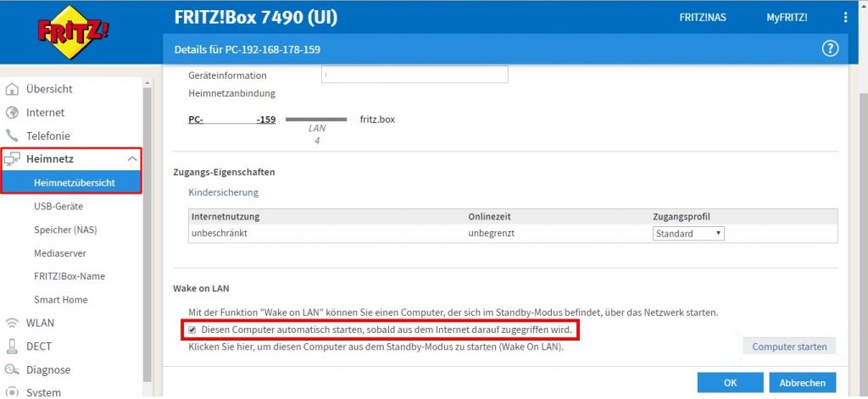
Task: Open USB-Geräte submenu entry
Action: (58, 207)
